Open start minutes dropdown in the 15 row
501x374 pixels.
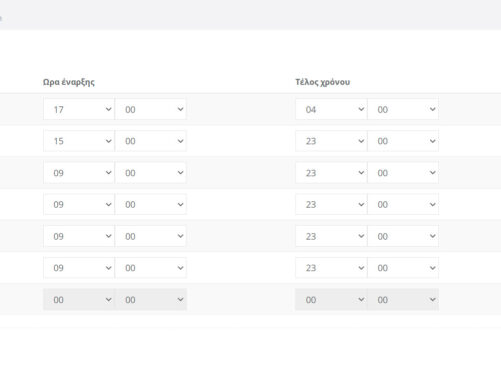pos(151,141)
